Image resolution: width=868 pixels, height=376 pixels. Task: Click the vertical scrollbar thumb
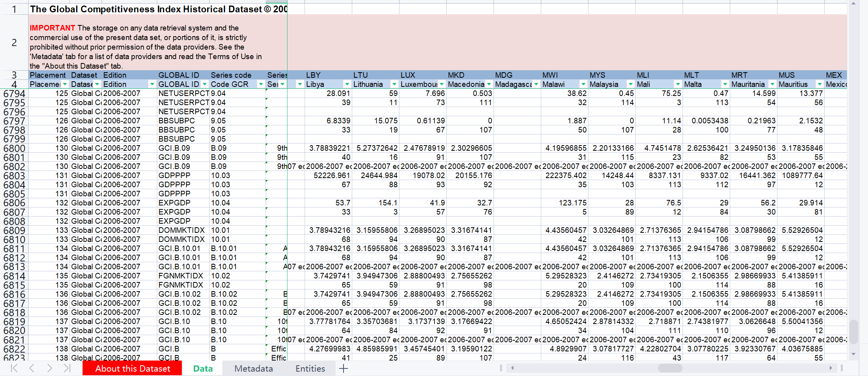[853, 332]
